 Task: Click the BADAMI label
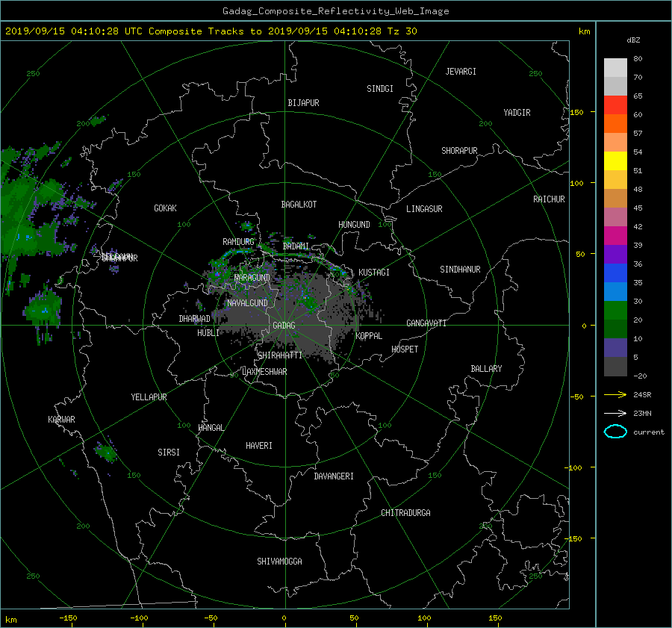point(296,246)
